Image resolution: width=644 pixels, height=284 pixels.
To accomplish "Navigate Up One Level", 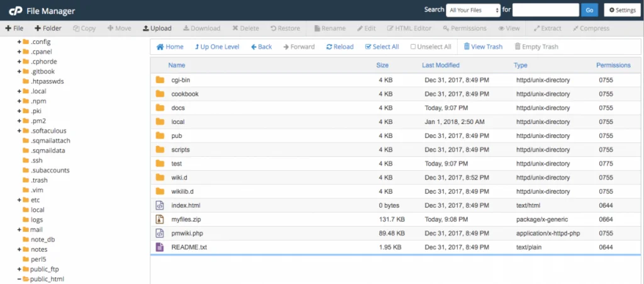I will point(217,47).
